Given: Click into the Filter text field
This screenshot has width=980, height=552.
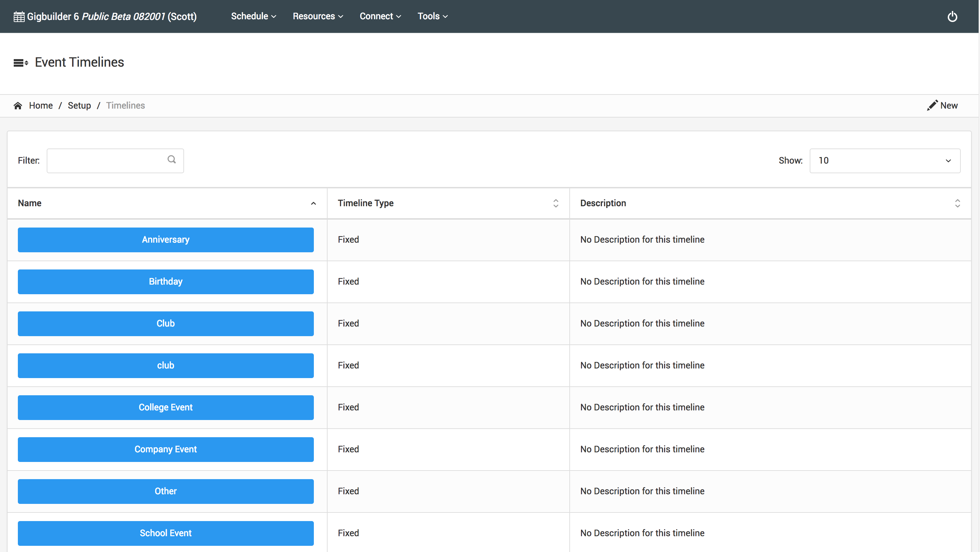Looking at the screenshot, I should (x=106, y=161).
